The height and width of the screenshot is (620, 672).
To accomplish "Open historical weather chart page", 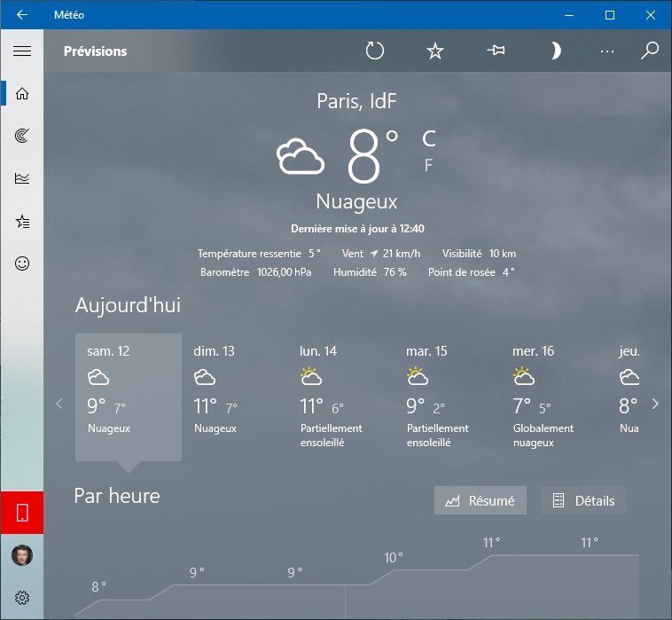I will click(22, 178).
